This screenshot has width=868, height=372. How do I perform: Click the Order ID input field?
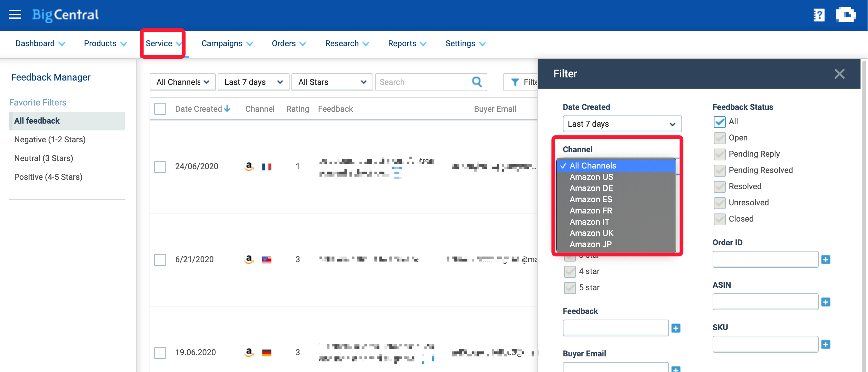[765, 259]
